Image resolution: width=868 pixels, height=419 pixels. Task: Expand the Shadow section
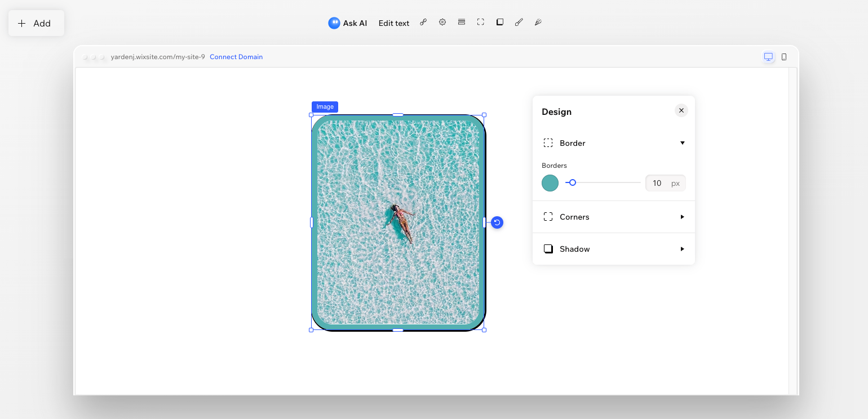coord(682,249)
